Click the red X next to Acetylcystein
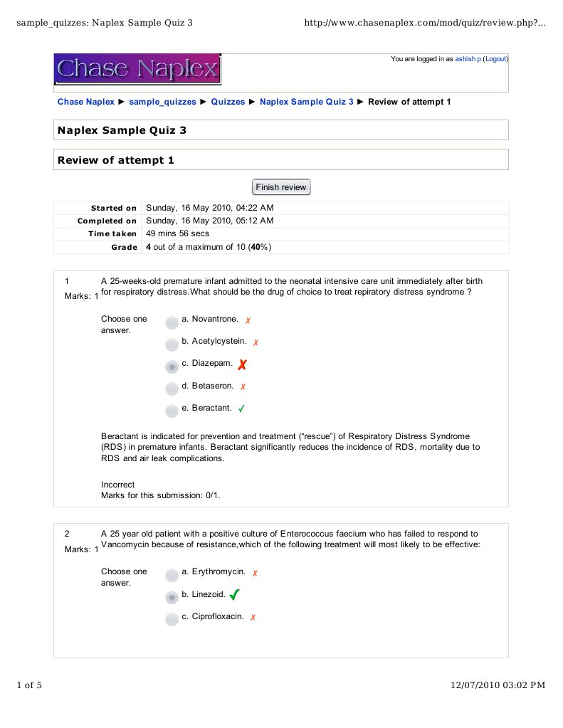This screenshot has height=728, width=563. point(256,342)
